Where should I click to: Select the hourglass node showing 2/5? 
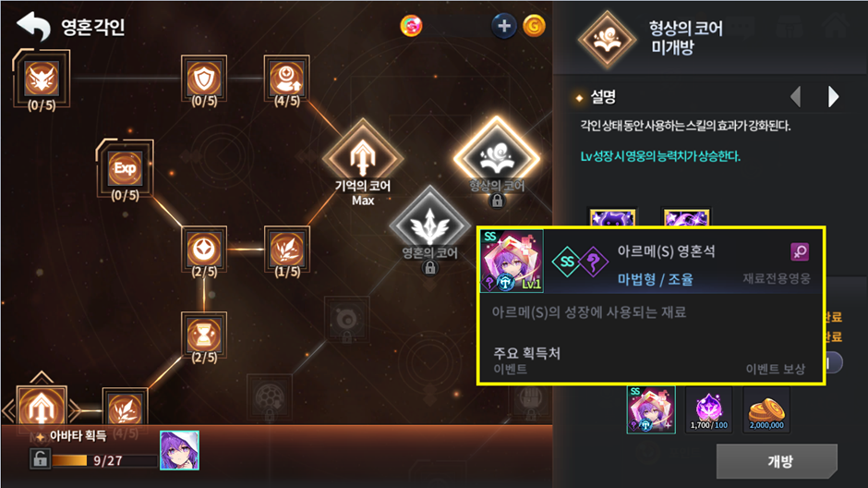pyautogui.click(x=204, y=335)
